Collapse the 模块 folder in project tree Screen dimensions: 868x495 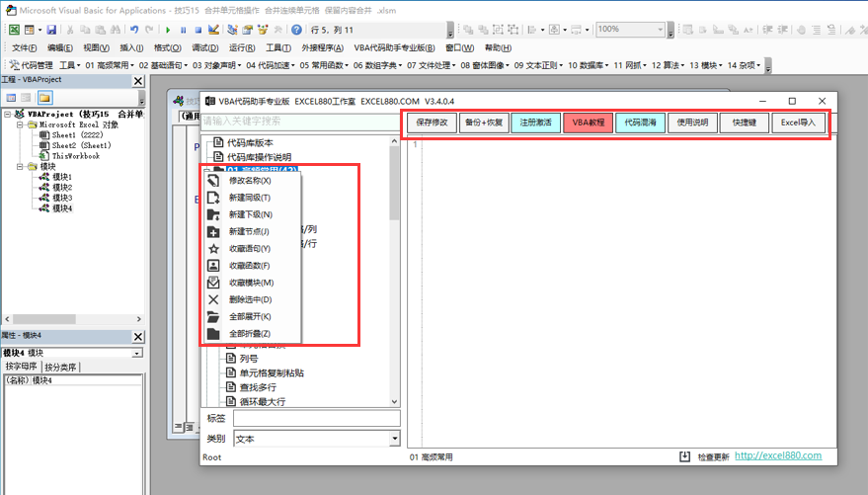click(20, 166)
